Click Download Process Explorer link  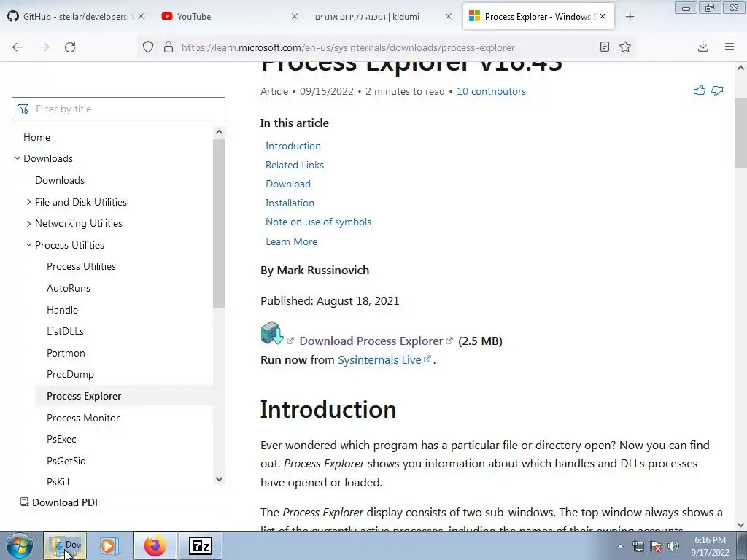point(371,341)
